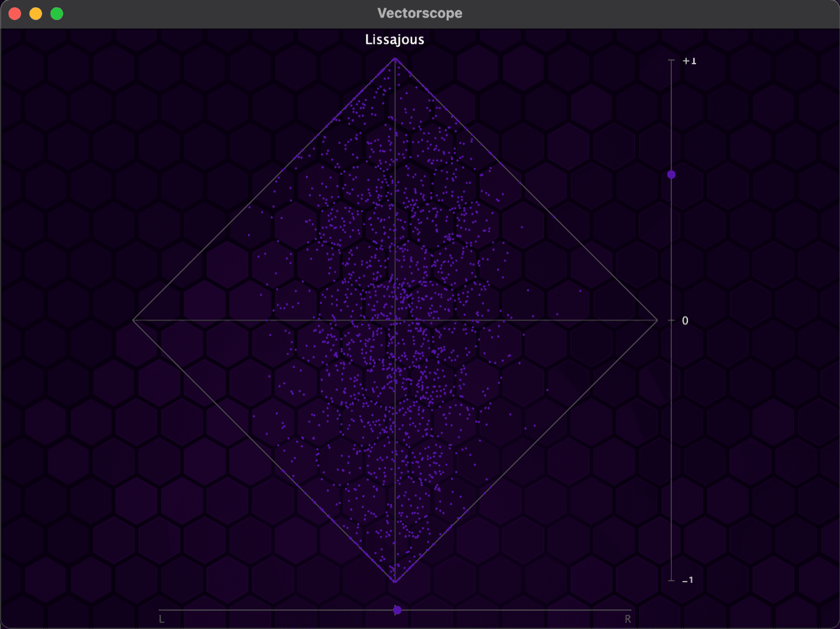Click the R label on the balance slider
The height and width of the screenshot is (629, 840).
[627, 618]
